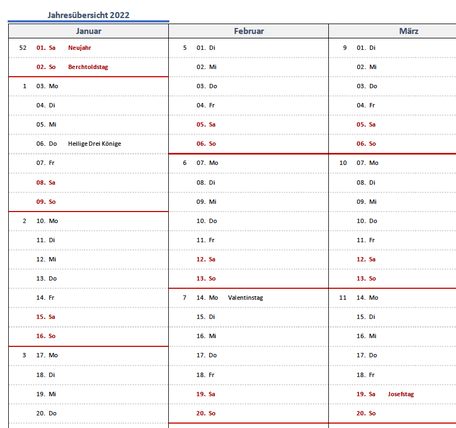This screenshot has height=428, width=456.
Task: Select 04. Fr in Februar
Action: 205,105
